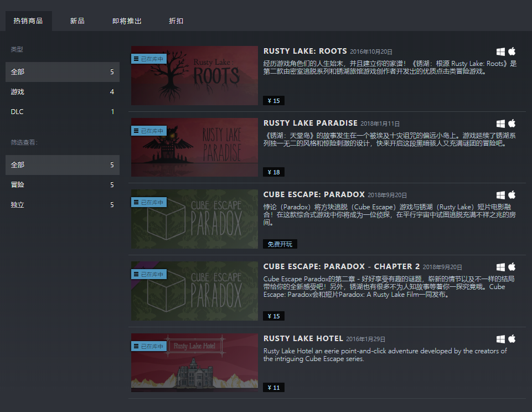
Task: Click the Apple icon for Cube Escape: Paradox
Action: coord(512,195)
